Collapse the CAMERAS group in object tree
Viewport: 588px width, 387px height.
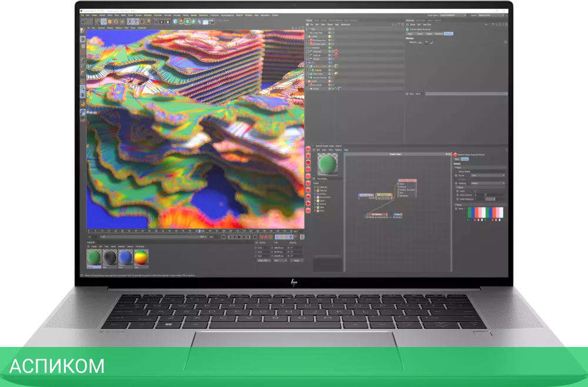[x=307, y=48]
